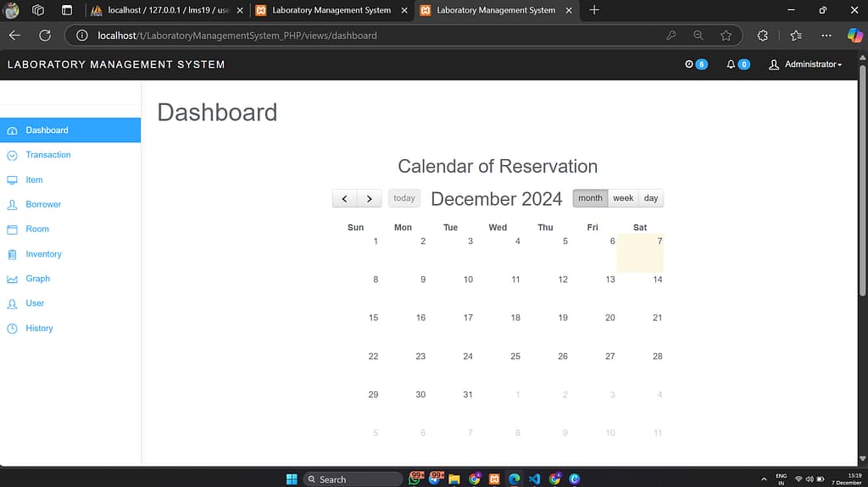Switch calendar to month view
868x487 pixels.
point(590,198)
